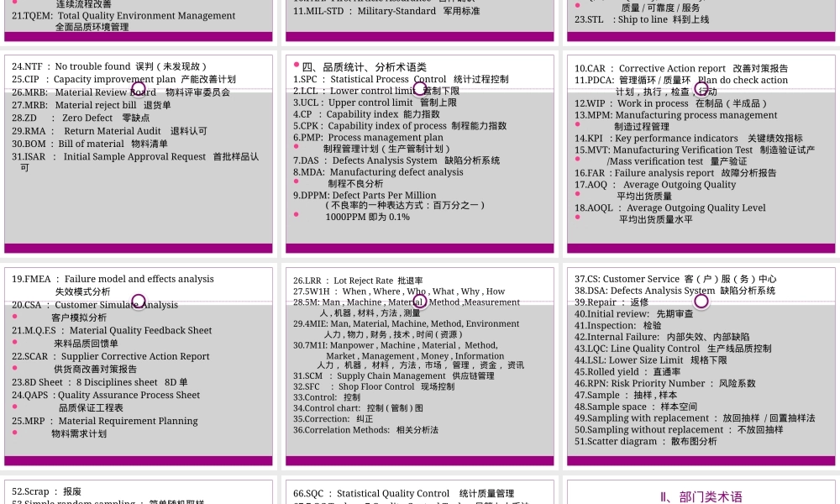The image size is (840, 504).
Task: Click '42.Internal Failure: 内部失效、内部缺陷'
Action: pyautogui.click(x=662, y=337)
